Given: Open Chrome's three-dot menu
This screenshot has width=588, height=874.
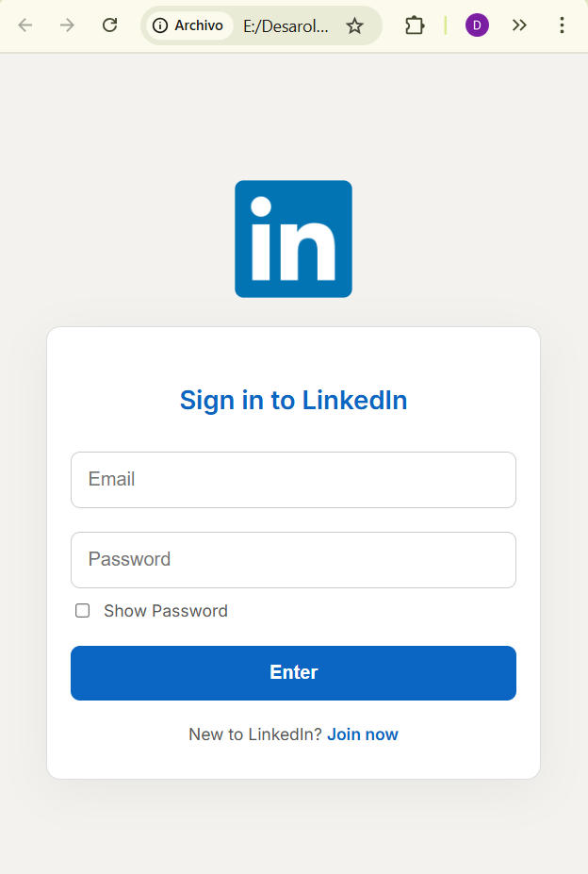Looking at the screenshot, I should [x=562, y=25].
